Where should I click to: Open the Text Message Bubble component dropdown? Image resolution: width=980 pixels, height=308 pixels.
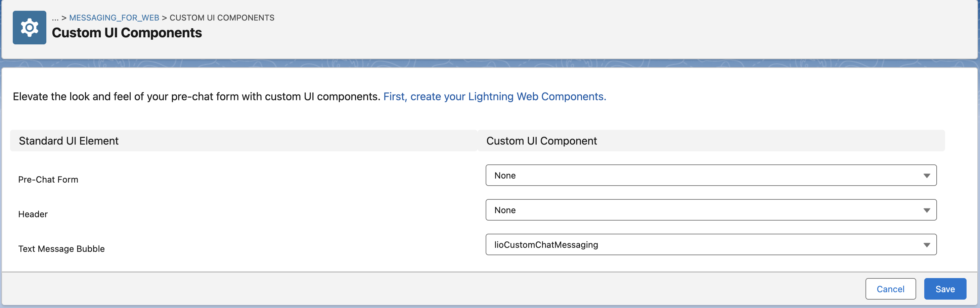click(711, 244)
